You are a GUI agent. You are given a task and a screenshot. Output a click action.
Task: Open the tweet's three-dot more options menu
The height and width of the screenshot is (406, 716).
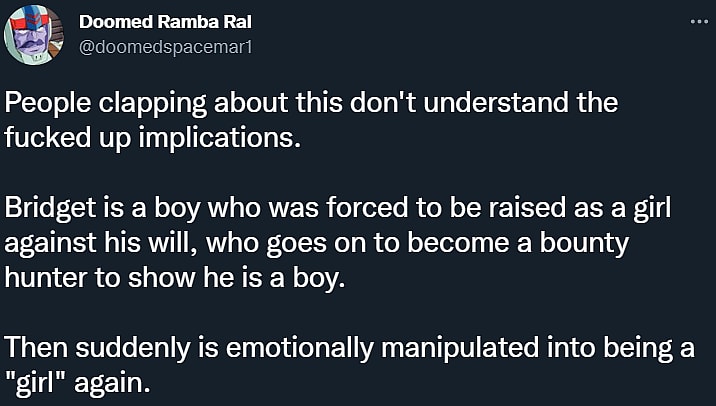[x=697, y=20]
